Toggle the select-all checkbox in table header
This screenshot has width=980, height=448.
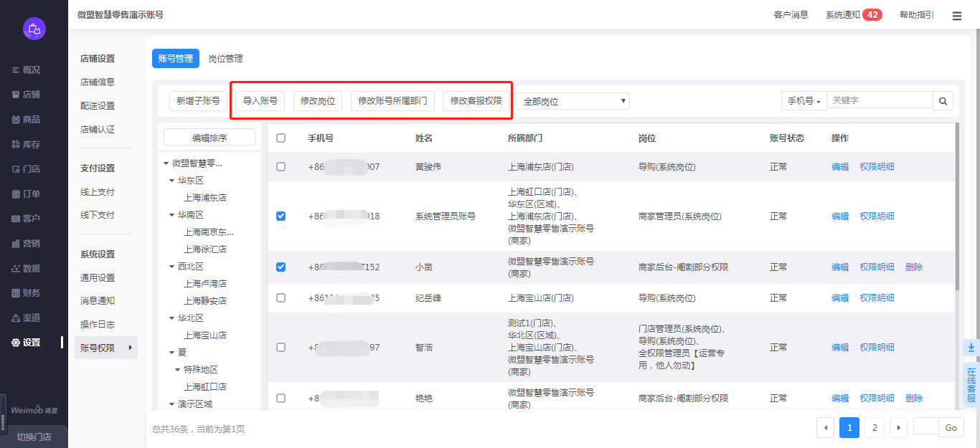click(281, 138)
